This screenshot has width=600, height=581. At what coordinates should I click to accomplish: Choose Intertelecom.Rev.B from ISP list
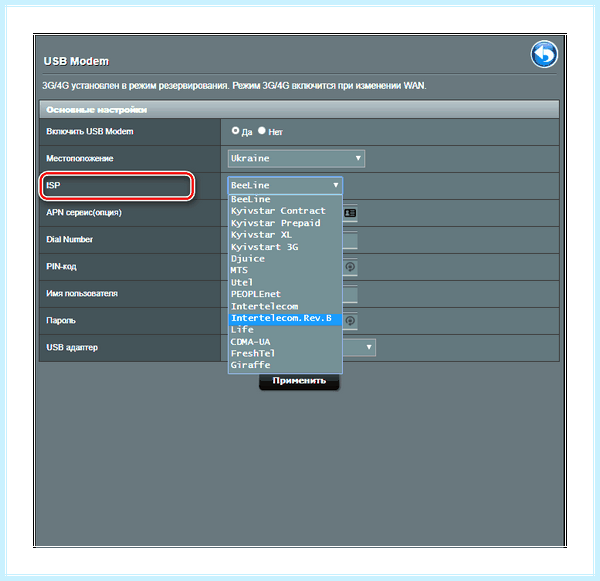coord(285,318)
